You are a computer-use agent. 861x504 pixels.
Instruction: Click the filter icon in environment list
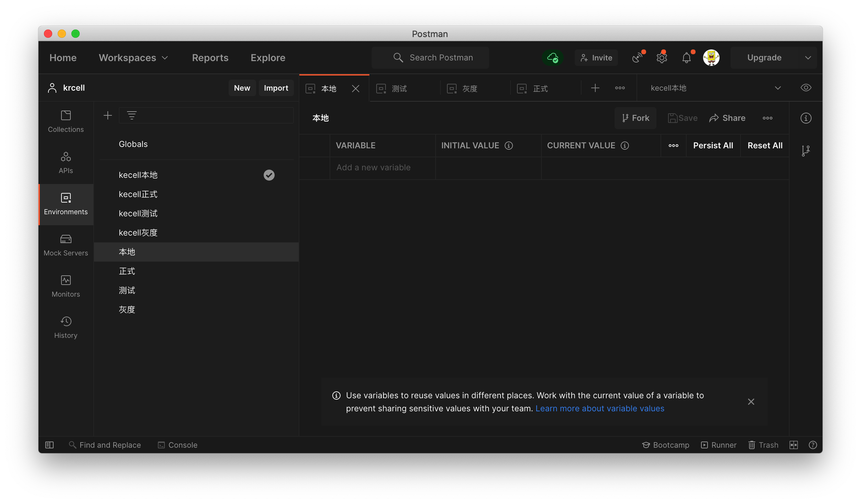pyautogui.click(x=131, y=115)
